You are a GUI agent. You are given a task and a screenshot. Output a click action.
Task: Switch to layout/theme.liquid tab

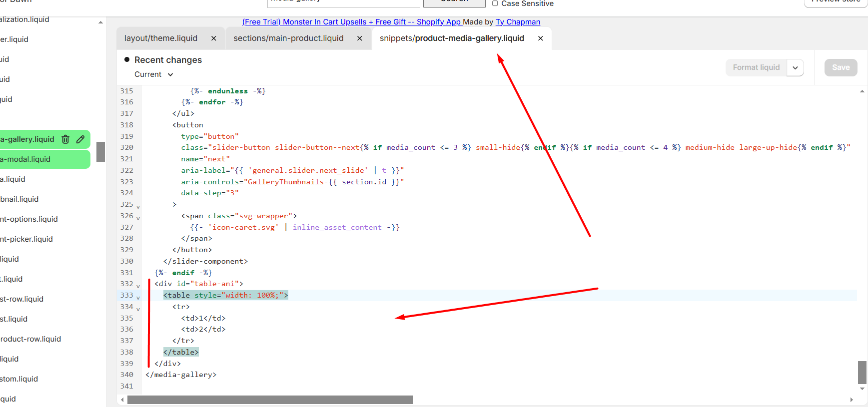point(161,38)
